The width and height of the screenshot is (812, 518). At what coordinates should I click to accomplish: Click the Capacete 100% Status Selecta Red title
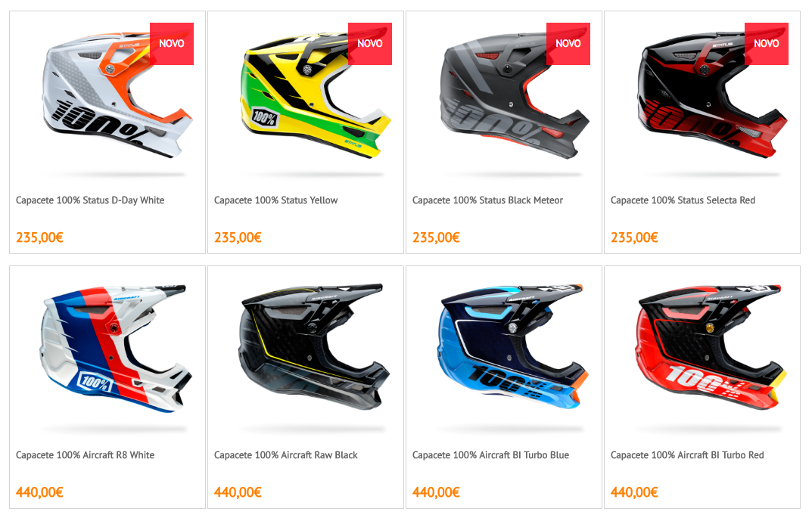pos(683,200)
